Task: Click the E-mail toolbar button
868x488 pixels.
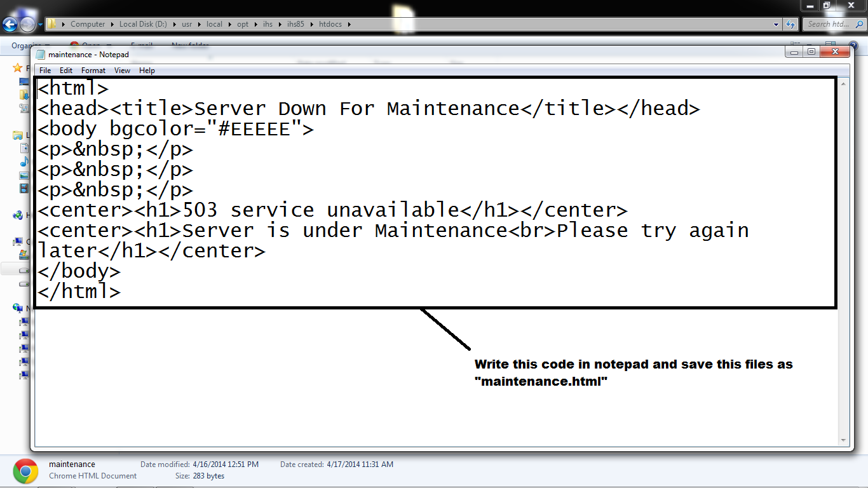Action: pos(141,45)
